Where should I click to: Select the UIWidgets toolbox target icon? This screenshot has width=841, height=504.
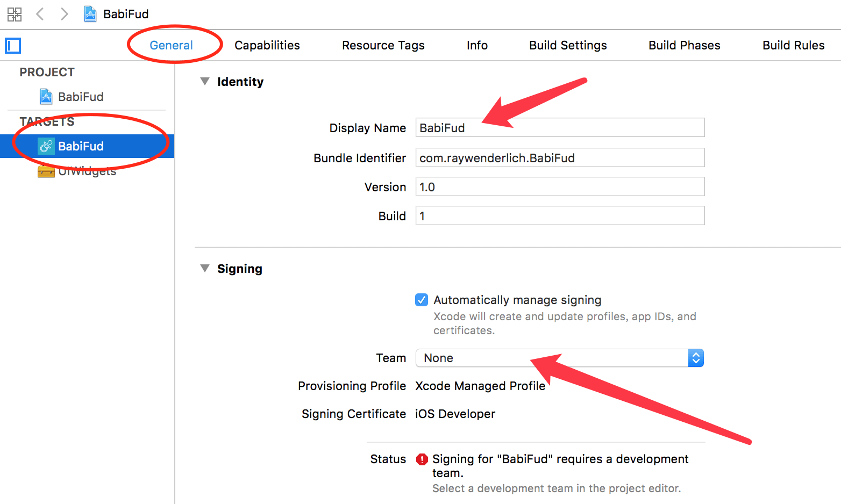click(46, 171)
